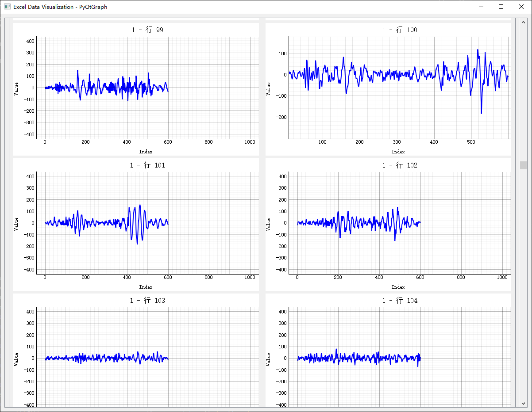The height and width of the screenshot is (412, 532).
Task: Click the vertical scrollbar down arrow
Action: [x=524, y=404]
